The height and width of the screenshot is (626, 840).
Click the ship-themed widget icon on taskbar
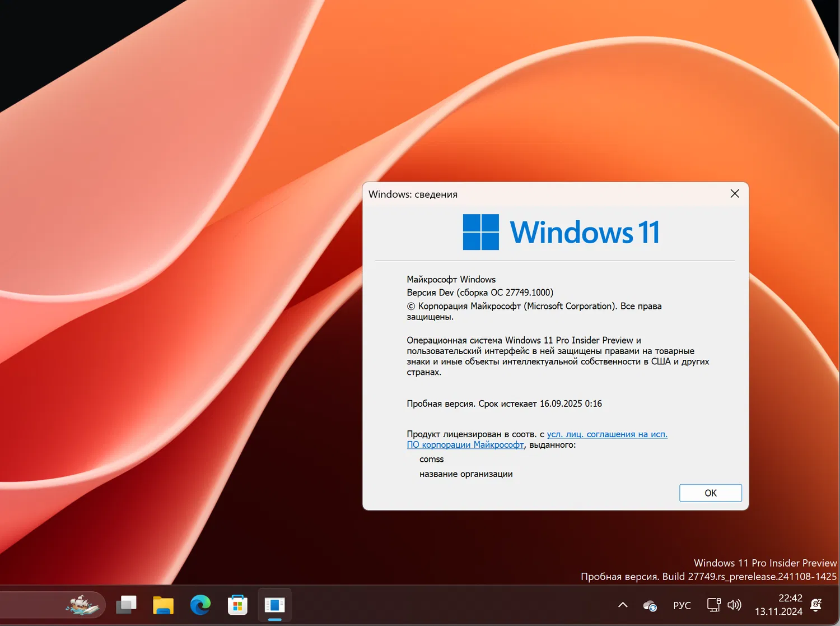pyautogui.click(x=83, y=605)
